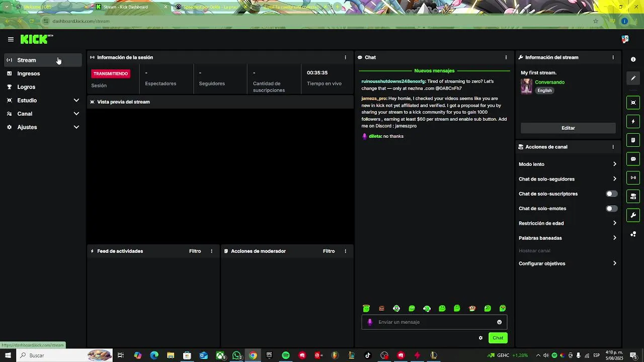The height and width of the screenshot is (362, 644).
Task: Toggle the chat bubble icon in the right rail
Action: [633, 159]
